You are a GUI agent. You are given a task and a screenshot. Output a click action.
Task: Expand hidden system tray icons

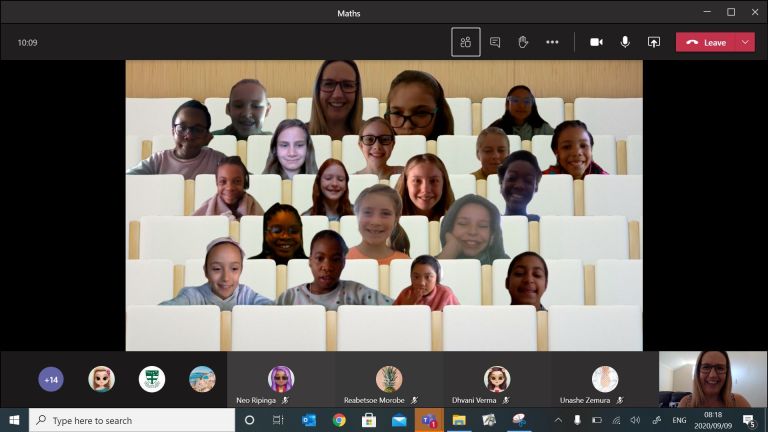(558, 420)
